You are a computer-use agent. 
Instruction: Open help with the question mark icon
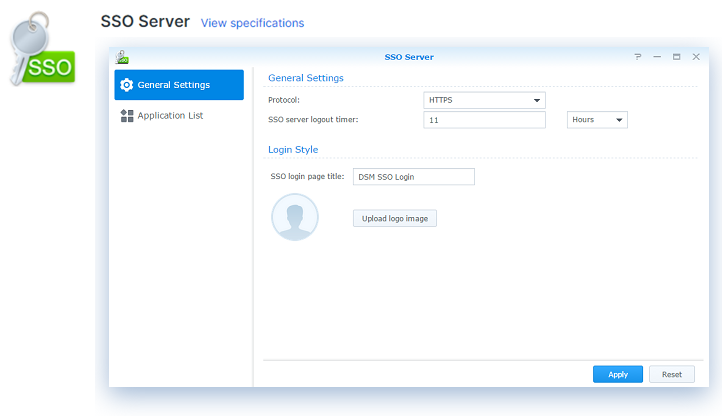point(638,57)
